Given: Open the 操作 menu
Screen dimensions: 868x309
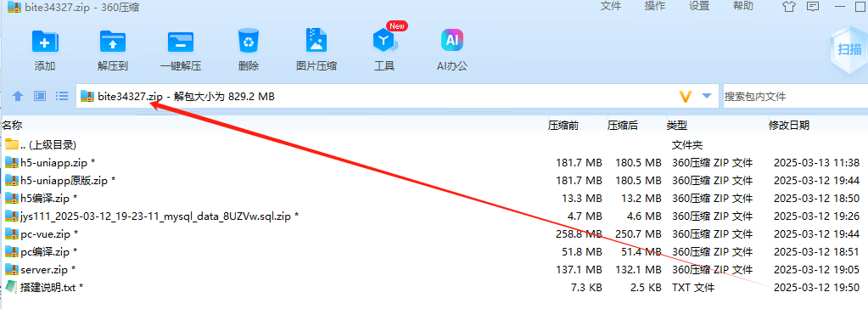Looking at the screenshot, I should pos(655,6).
